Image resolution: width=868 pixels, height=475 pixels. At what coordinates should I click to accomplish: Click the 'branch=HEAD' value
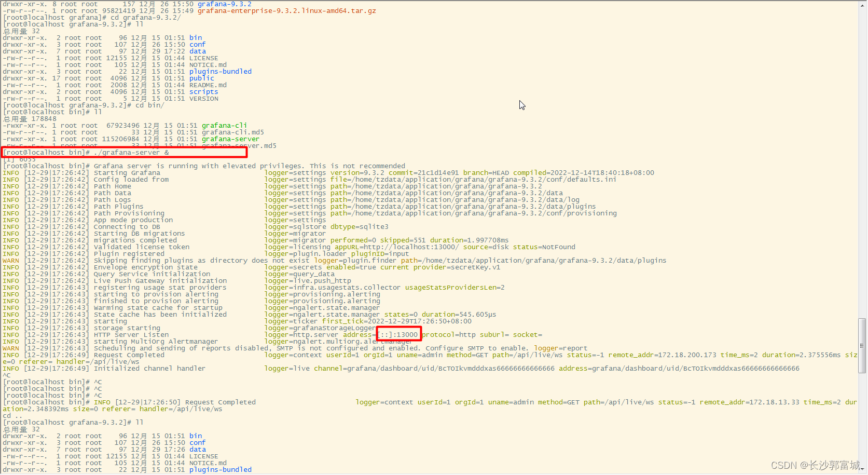coord(486,173)
